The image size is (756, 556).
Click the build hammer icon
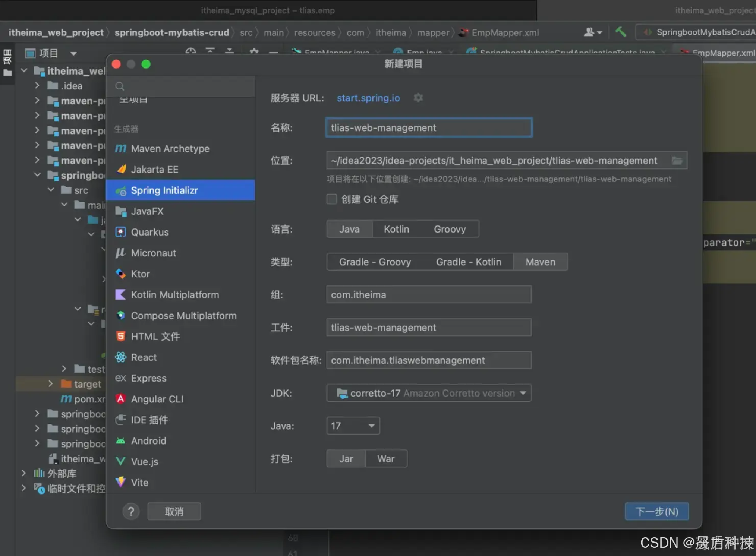pyautogui.click(x=621, y=32)
